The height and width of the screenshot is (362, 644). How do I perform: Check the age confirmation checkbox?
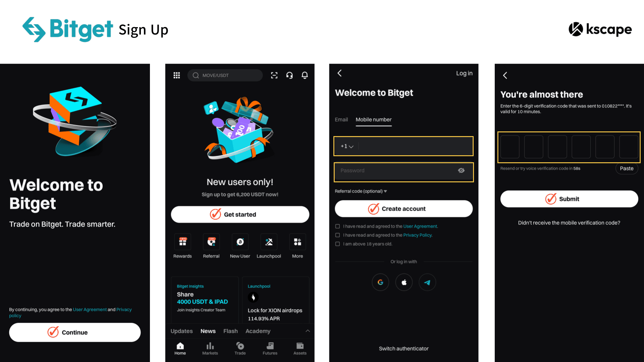click(337, 244)
